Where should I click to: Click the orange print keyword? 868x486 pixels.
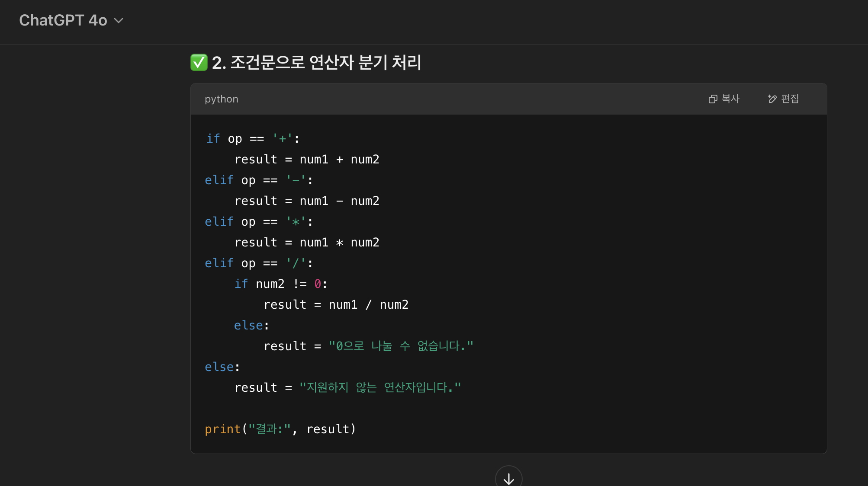(222, 429)
